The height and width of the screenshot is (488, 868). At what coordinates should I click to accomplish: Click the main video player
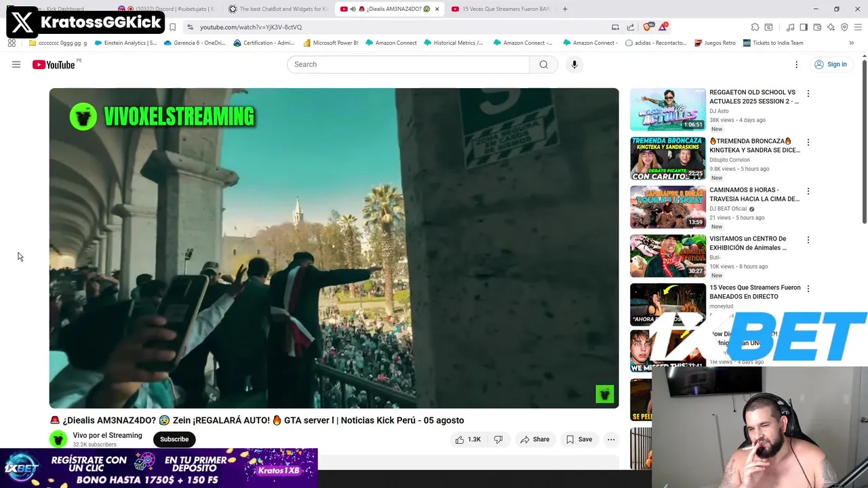(x=334, y=248)
